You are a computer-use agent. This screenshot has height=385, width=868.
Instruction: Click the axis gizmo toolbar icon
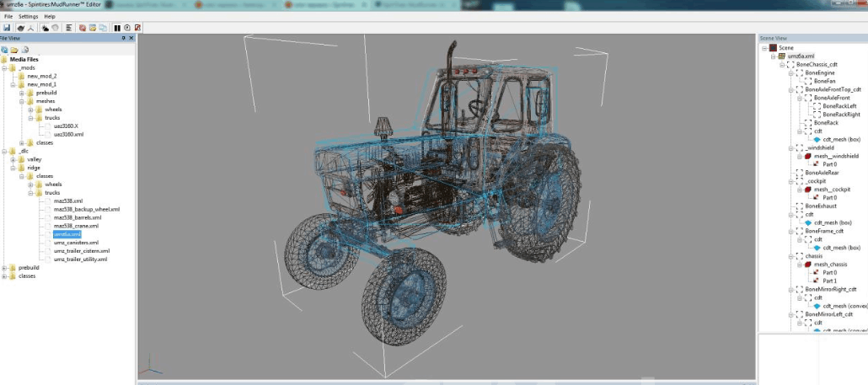(30, 28)
